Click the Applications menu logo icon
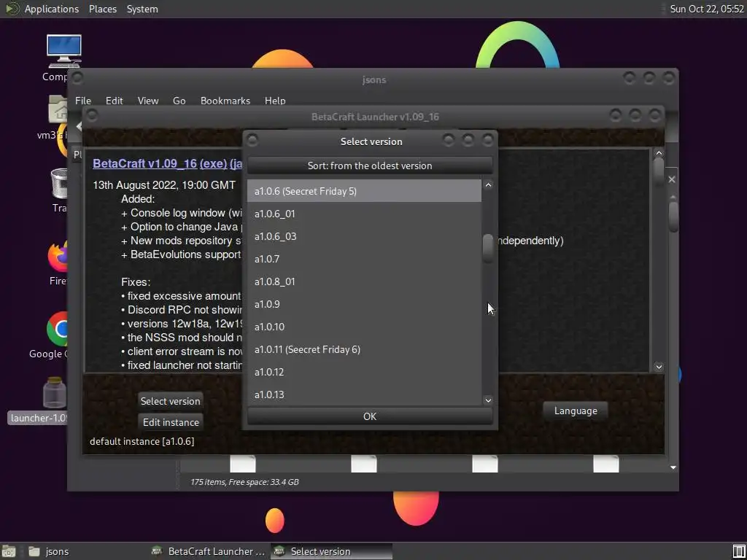The height and width of the screenshot is (560, 747). pos(12,9)
